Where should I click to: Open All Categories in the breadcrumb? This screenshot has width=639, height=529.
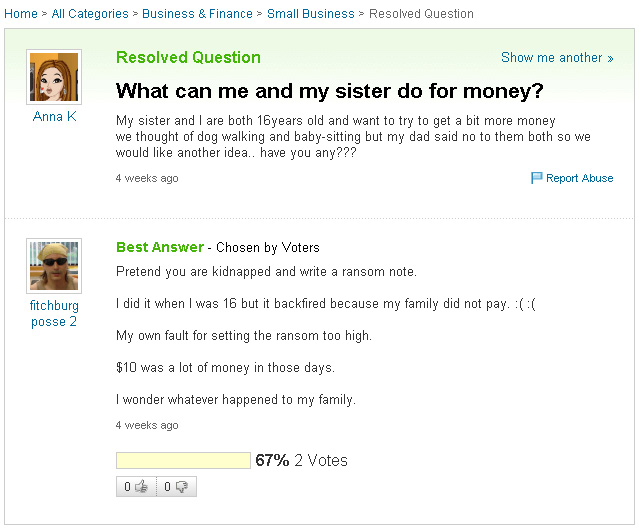click(90, 13)
